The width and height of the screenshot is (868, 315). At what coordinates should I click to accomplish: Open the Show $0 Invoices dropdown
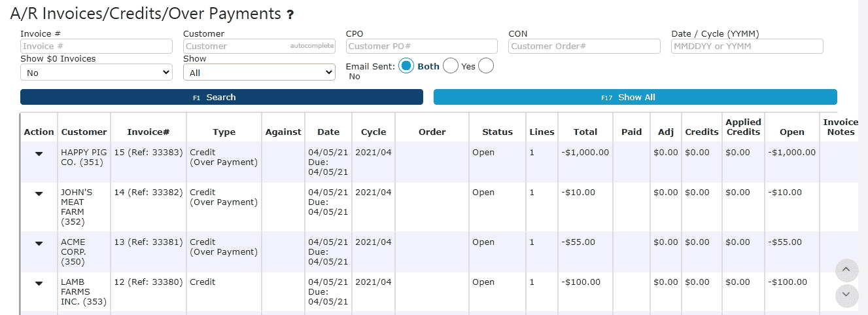(96, 73)
